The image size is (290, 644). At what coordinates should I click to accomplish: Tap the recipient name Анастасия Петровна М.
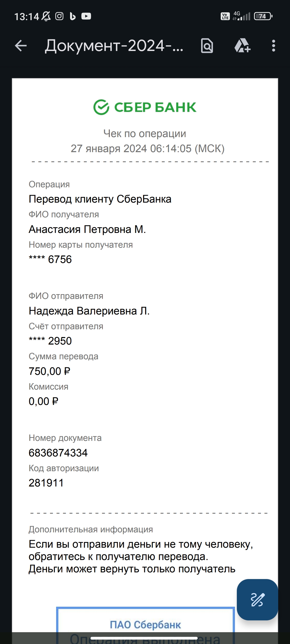[x=87, y=229]
